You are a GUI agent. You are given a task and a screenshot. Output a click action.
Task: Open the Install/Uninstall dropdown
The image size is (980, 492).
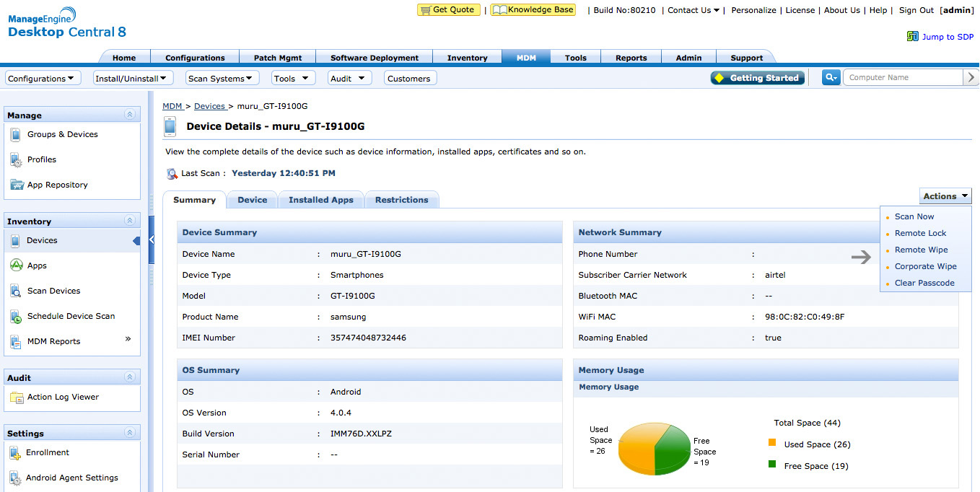(x=133, y=78)
